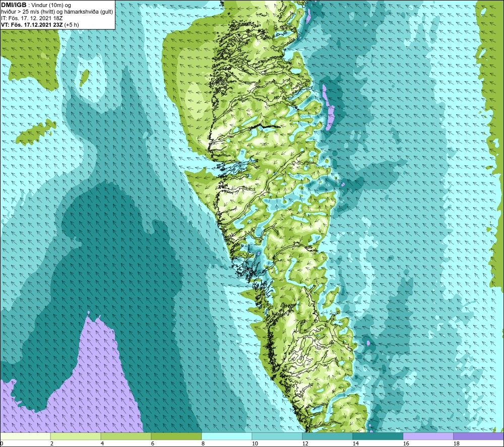
Task: Click the legend label '16'
Action: pos(406,443)
